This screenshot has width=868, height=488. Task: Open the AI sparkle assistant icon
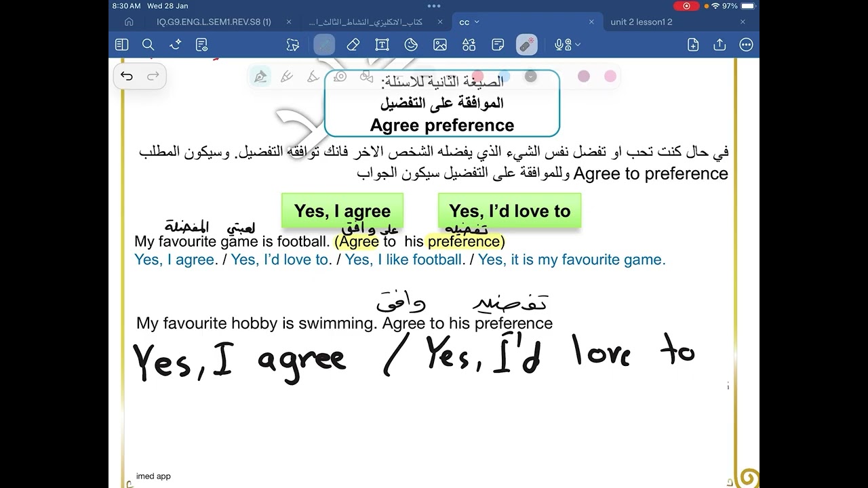pyautogui.click(x=176, y=45)
